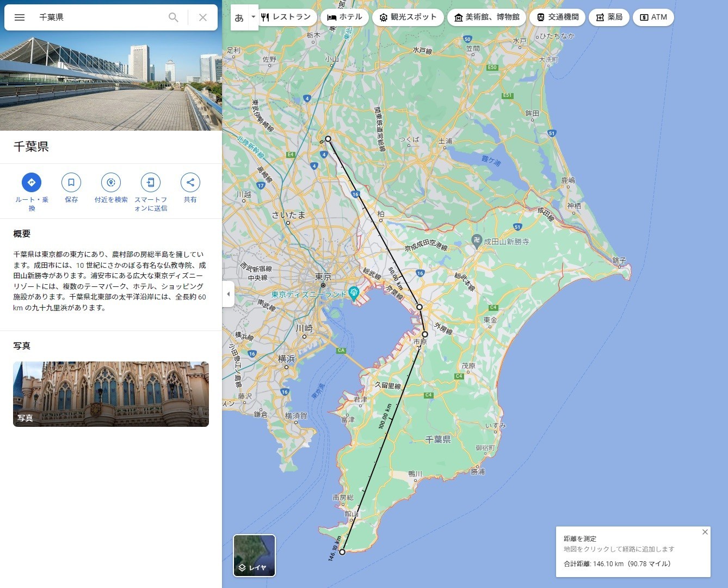
Task: Open the 写真 photo thumbnail
Action: pyautogui.click(x=111, y=394)
